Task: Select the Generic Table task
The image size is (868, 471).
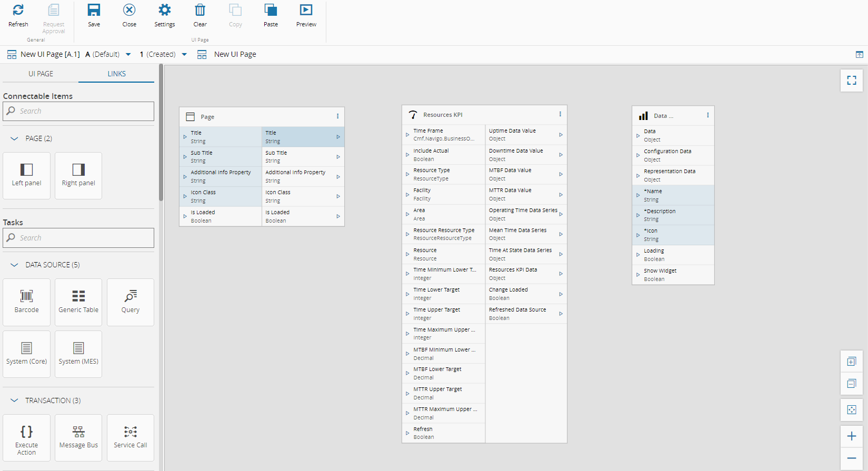Action: pyautogui.click(x=78, y=302)
